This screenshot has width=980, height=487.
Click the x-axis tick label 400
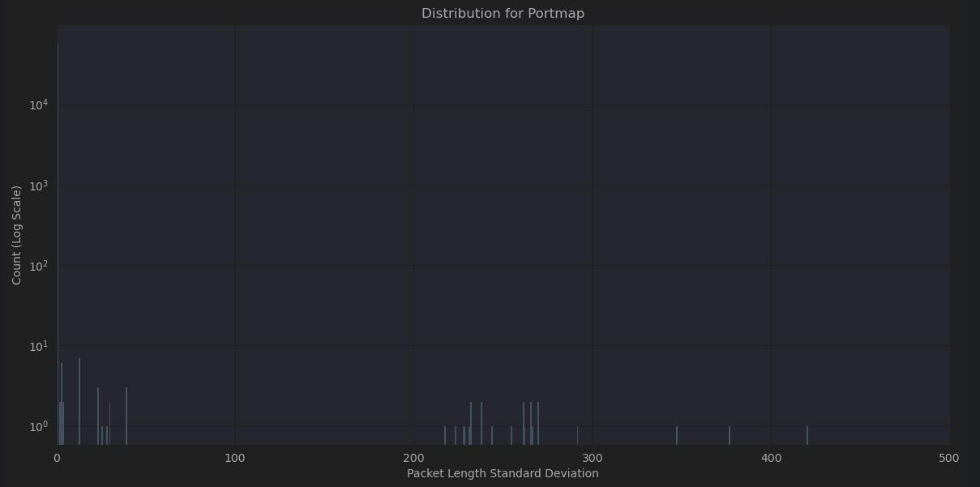point(771,458)
